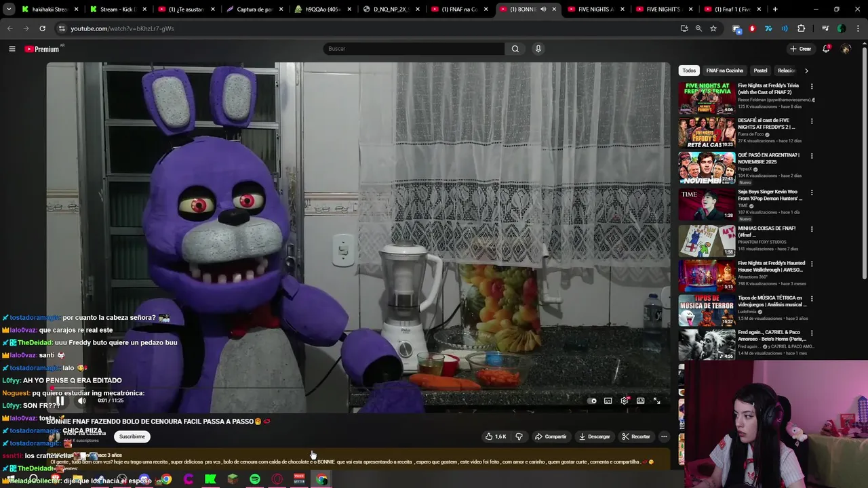Click the Chrome back arrow

[9, 28]
